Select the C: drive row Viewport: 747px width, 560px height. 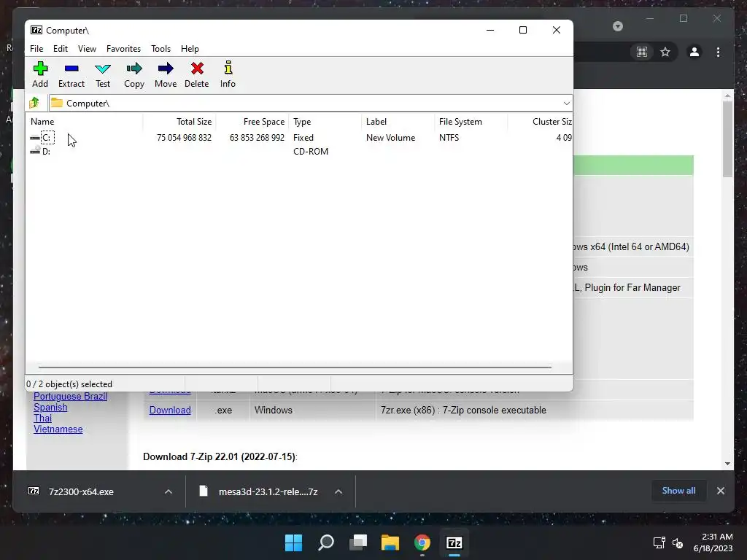coord(299,138)
